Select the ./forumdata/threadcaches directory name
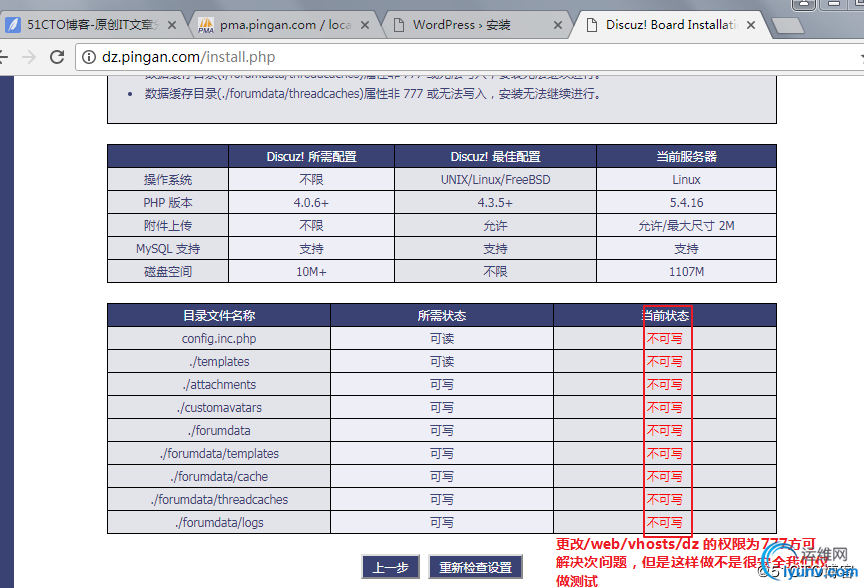 [x=219, y=500]
